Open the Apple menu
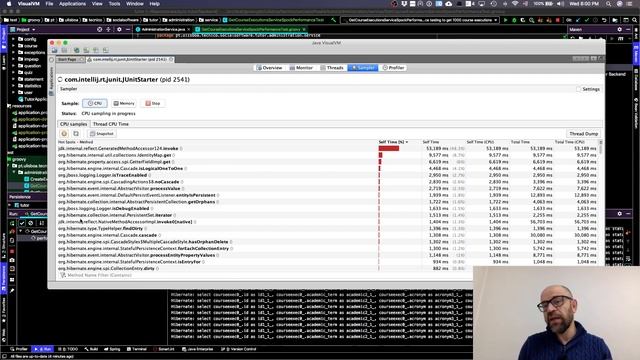 click(x=9, y=4)
